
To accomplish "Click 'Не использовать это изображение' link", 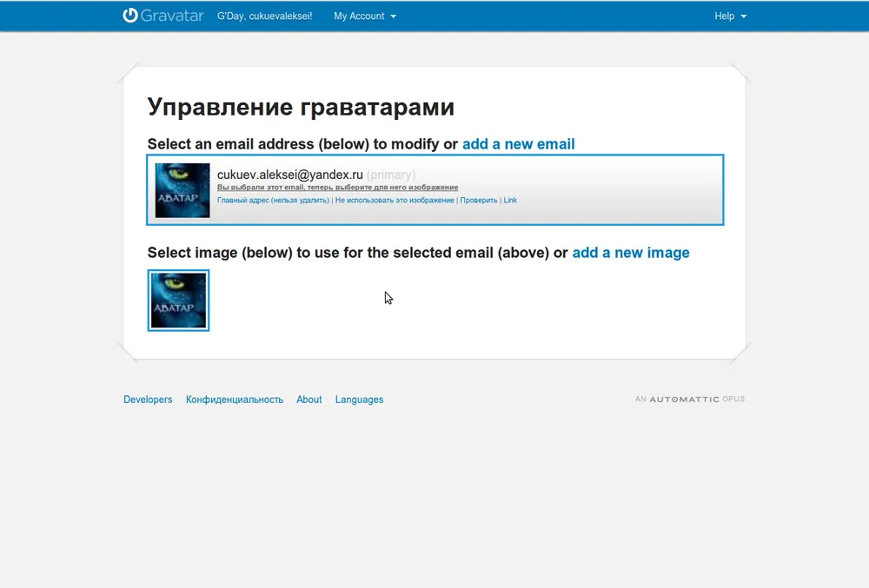I will pos(395,201).
